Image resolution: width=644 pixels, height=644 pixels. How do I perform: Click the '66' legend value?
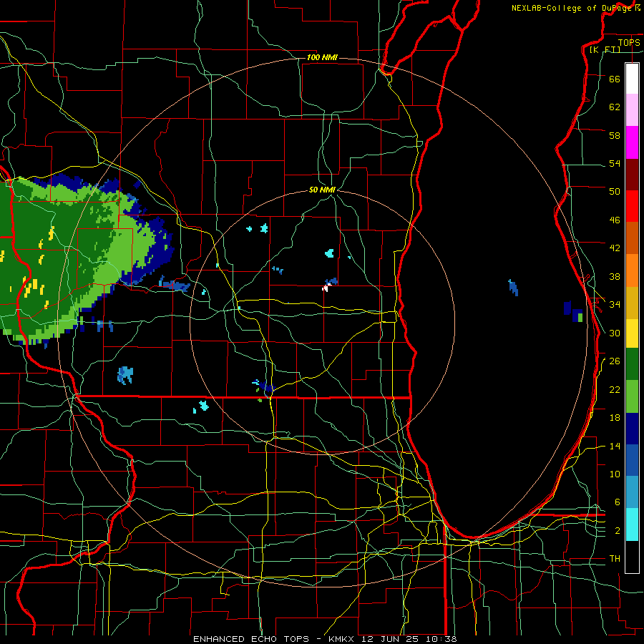(x=615, y=79)
